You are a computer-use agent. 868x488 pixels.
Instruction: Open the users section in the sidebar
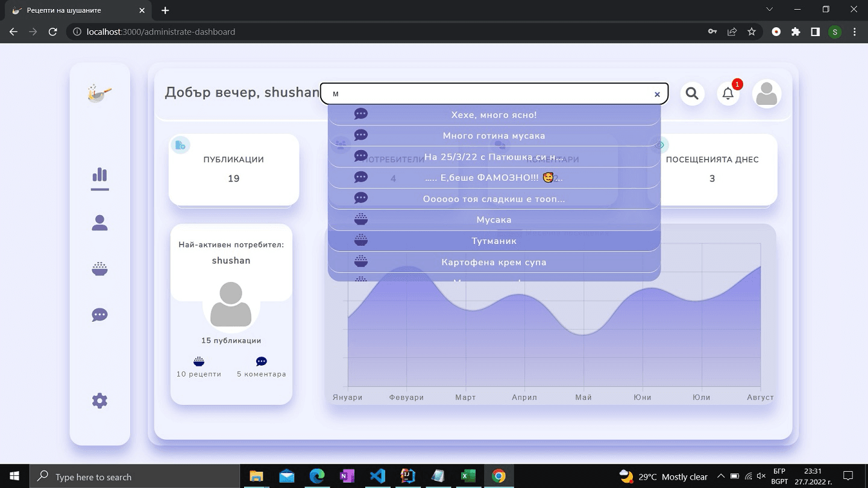click(99, 223)
